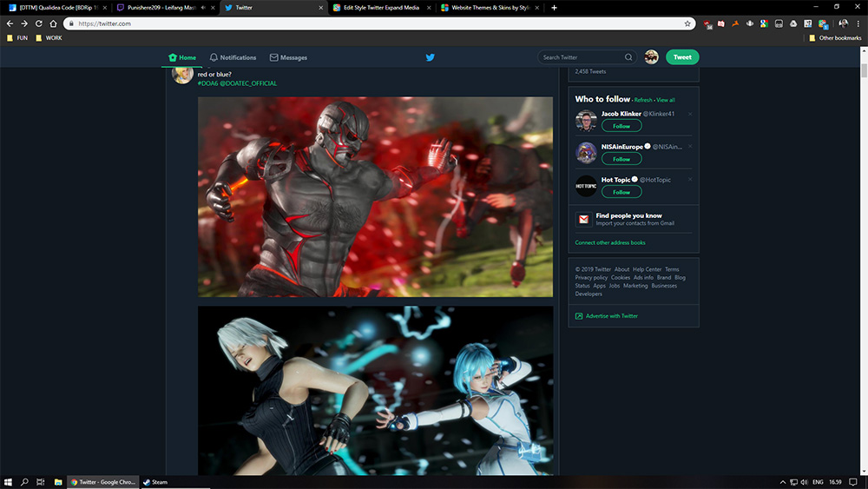Click the search magnifier icon in Twitter
868x489 pixels.
[628, 57]
